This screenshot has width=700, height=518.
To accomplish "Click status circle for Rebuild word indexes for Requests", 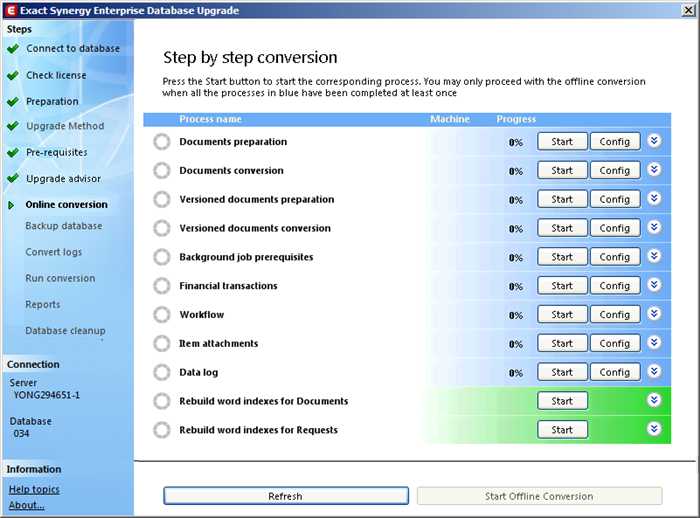I will pos(162,430).
